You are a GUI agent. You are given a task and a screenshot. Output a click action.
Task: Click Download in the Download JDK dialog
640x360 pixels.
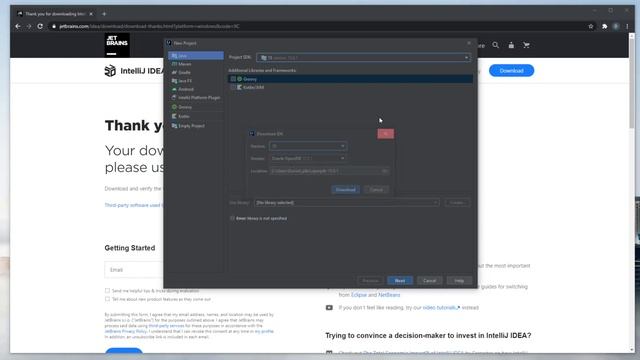tap(345, 189)
